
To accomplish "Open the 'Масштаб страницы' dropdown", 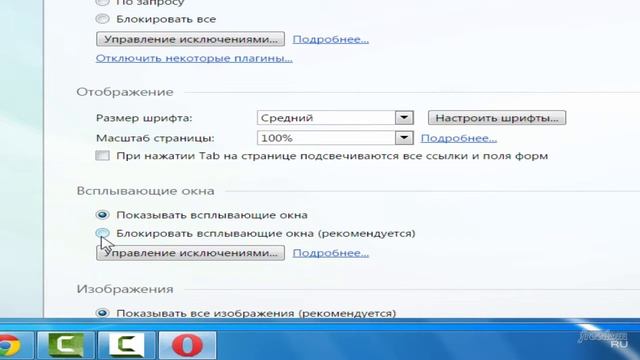I will (x=335, y=138).
